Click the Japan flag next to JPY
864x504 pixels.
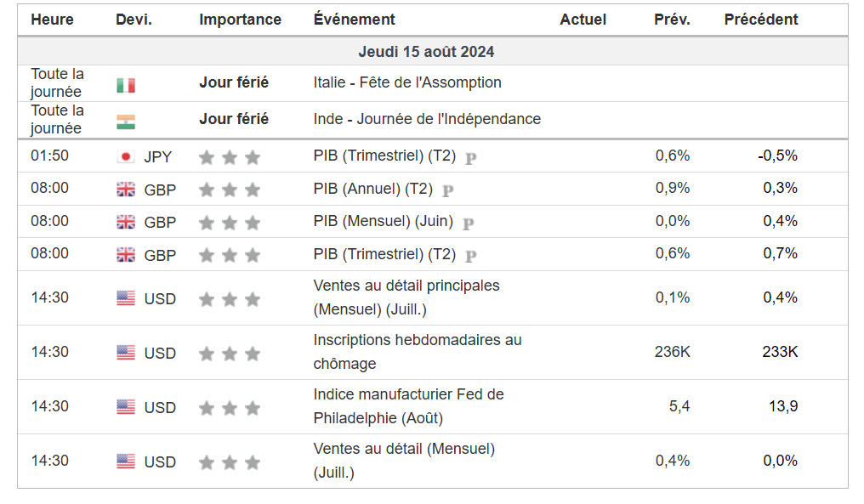point(126,156)
